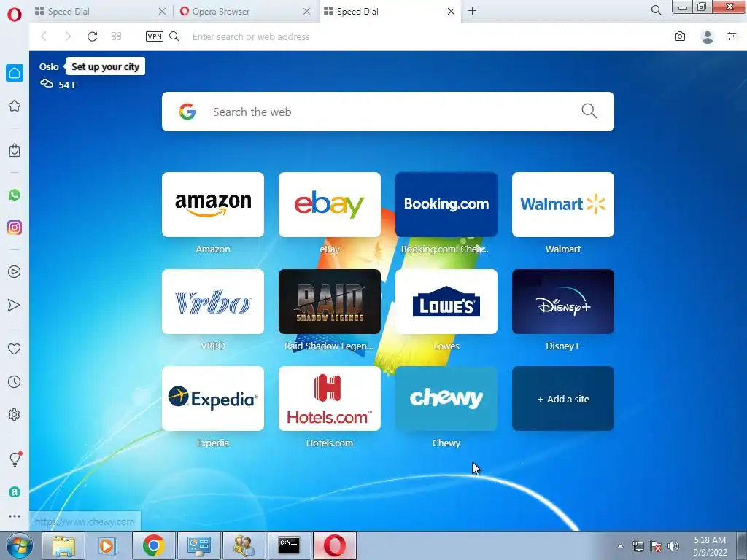This screenshot has height=560, width=747.
Task: Open the Hotels.com speed dial tile
Action: point(330,399)
